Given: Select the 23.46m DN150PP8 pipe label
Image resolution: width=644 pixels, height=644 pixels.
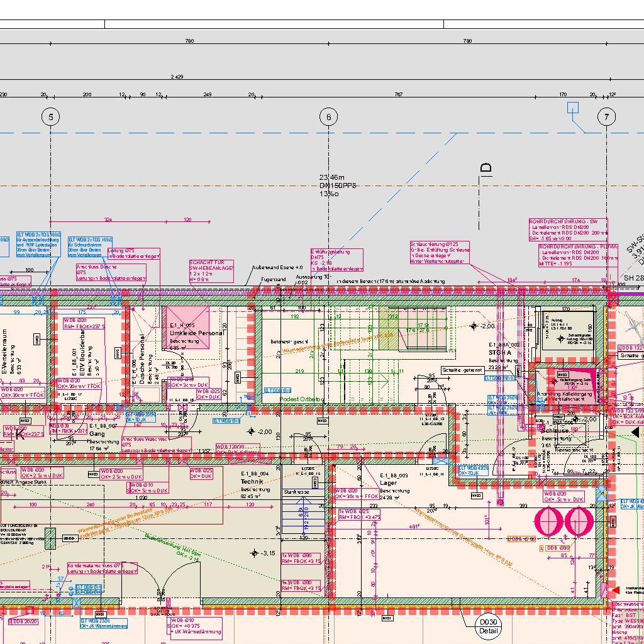Looking at the screenshot, I should [338, 186].
